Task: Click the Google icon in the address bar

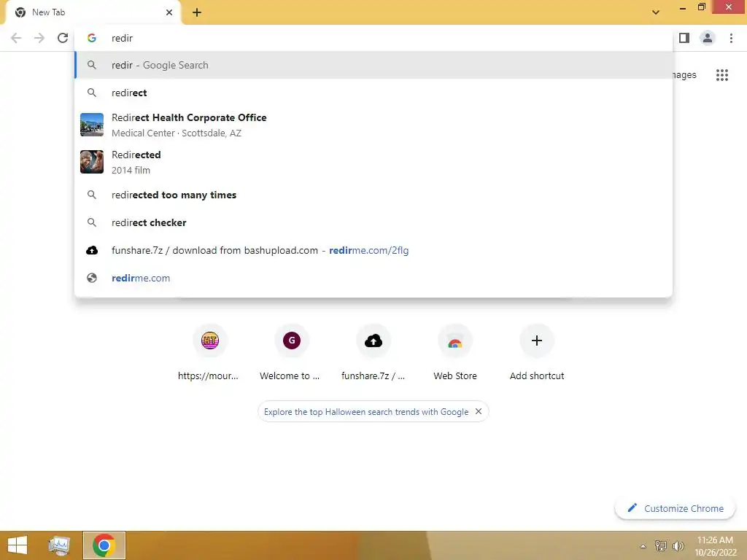Action: 92,38
